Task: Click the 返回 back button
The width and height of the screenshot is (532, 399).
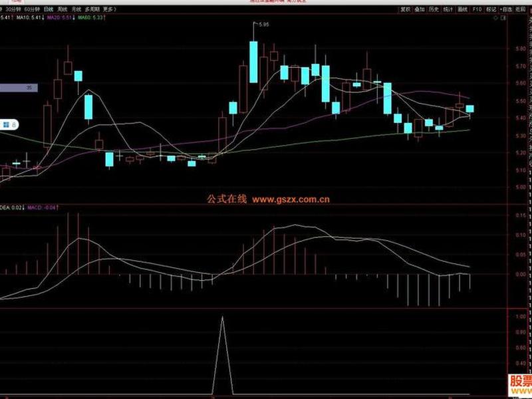Action: click(x=521, y=9)
